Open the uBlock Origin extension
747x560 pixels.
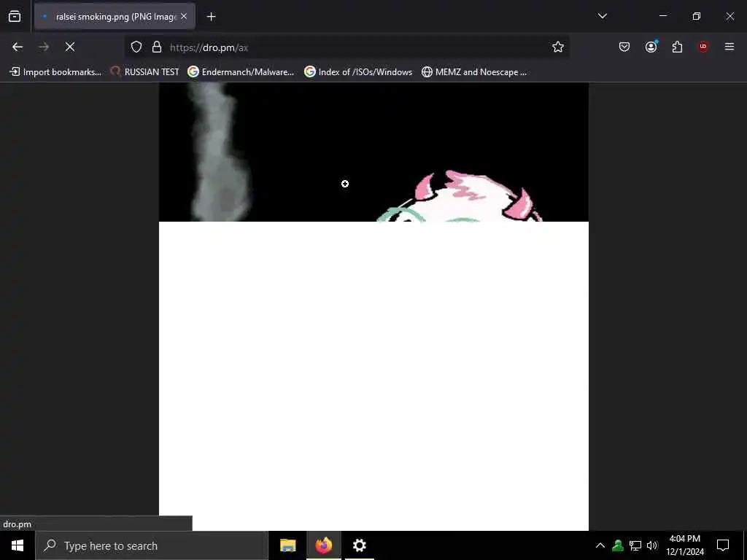[703, 47]
